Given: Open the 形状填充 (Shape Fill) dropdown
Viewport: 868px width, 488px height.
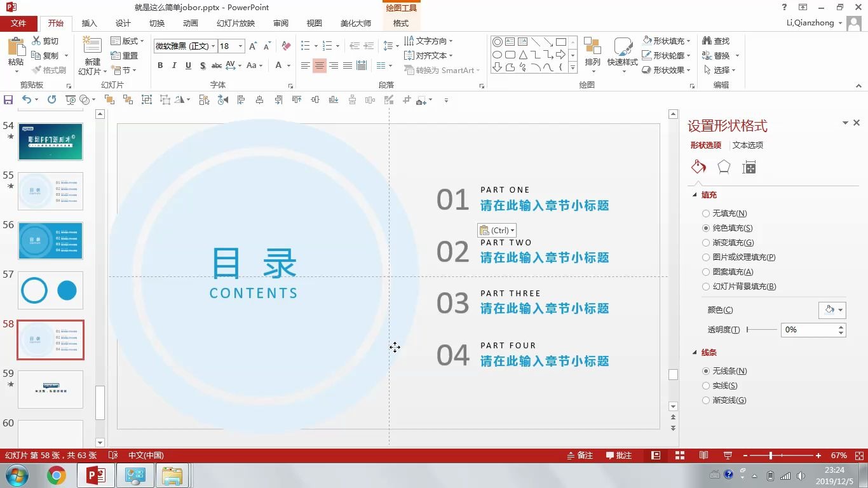Looking at the screenshot, I should coord(667,41).
